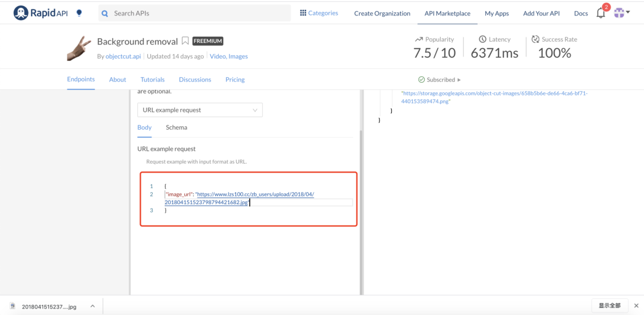The image size is (644, 315).
Task: Open the URL example request dropdown
Action: click(200, 110)
